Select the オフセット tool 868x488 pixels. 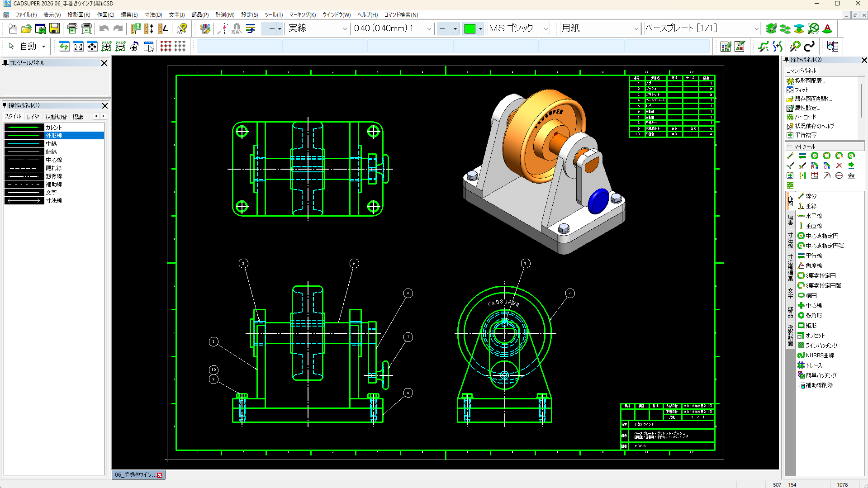(x=811, y=335)
